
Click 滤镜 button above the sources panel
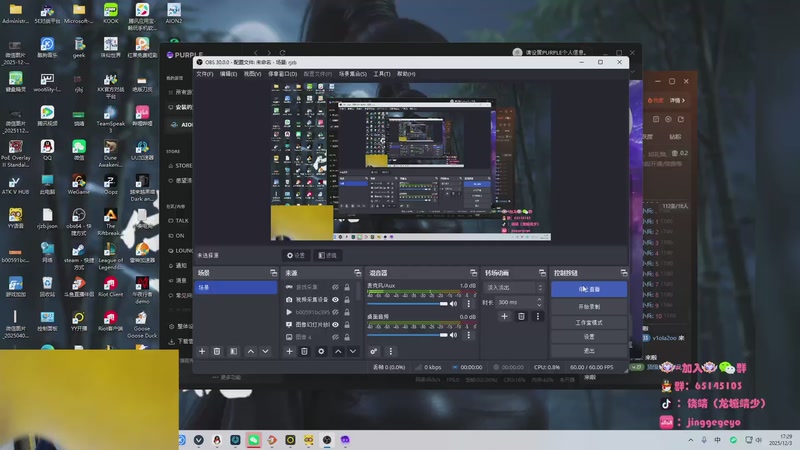click(328, 255)
